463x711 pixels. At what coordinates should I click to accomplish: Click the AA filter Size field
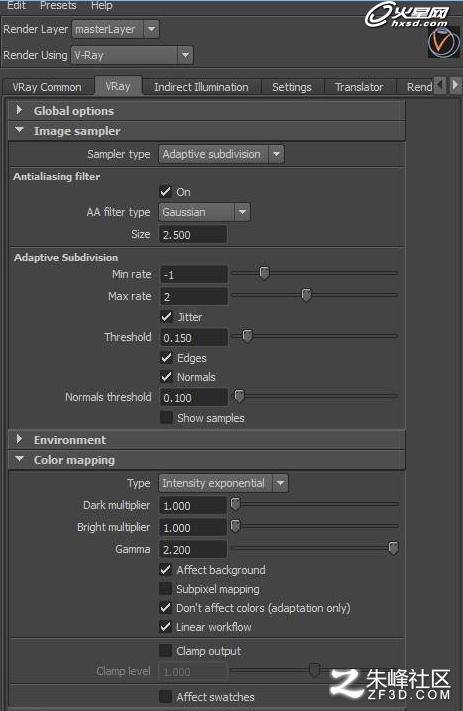[193, 234]
